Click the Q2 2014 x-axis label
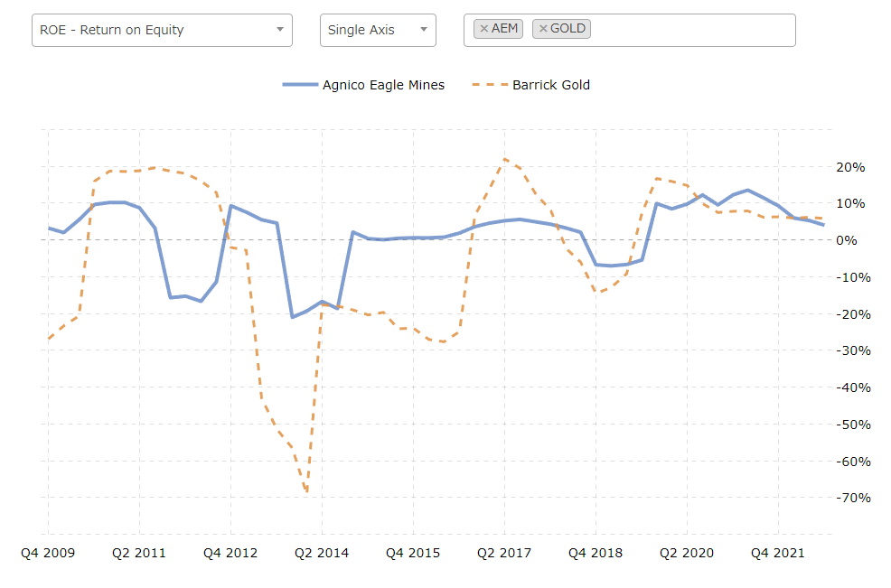 pyautogui.click(x=322, y=553)
